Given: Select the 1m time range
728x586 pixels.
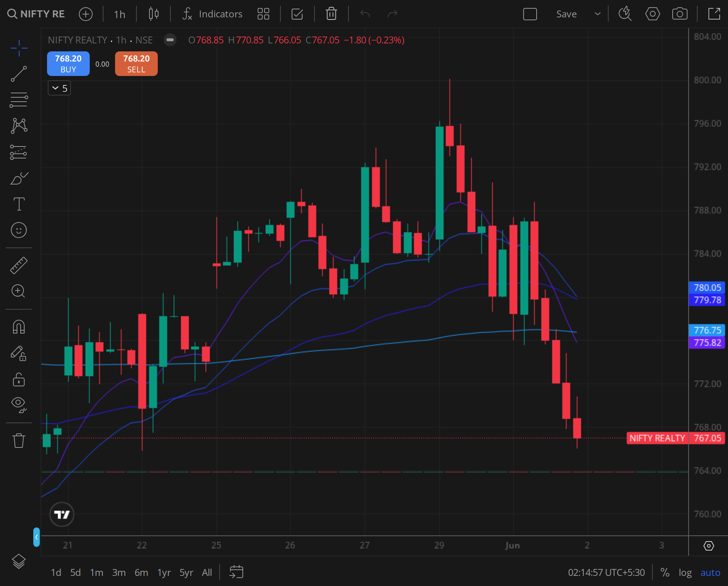Looking at the screenshot, I should [97, 573].
